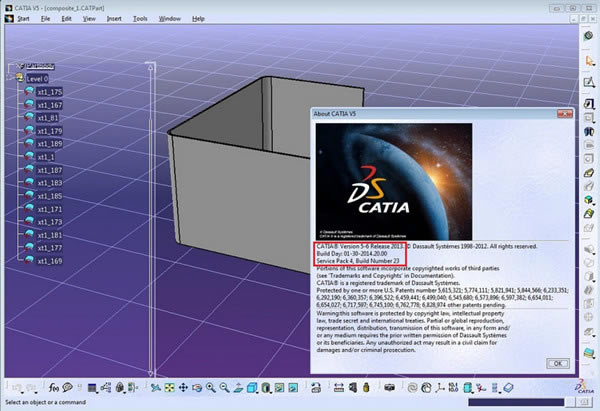The image size is (600, 411).
Task: Click the tree structure icon in bottom toolbar
Action: point(106,388)
